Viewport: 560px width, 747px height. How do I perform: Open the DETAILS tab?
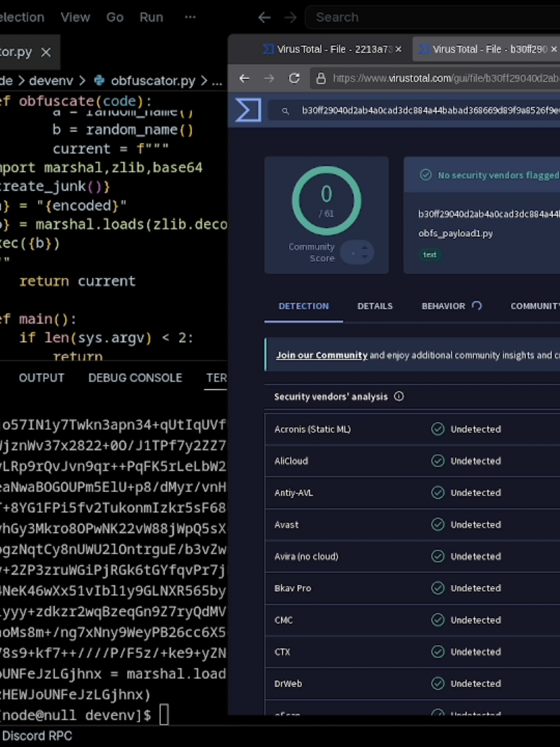375,306
